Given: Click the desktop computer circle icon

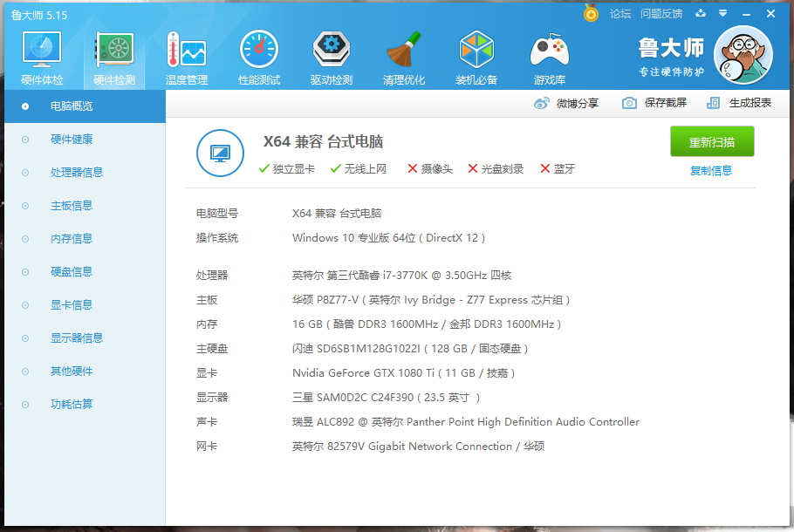Looking at the screenshot, I should pos(220,153).
